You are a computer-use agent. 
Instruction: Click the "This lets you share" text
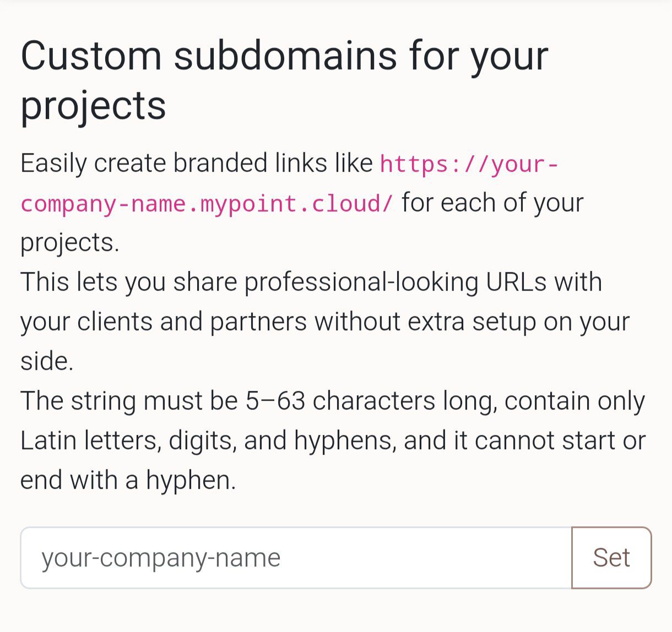(x=128, y=282)
